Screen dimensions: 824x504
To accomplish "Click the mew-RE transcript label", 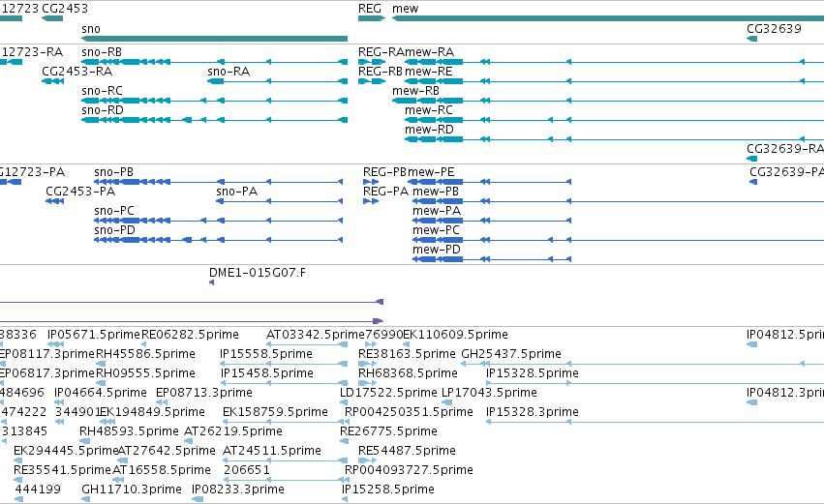I will (428, 72).
